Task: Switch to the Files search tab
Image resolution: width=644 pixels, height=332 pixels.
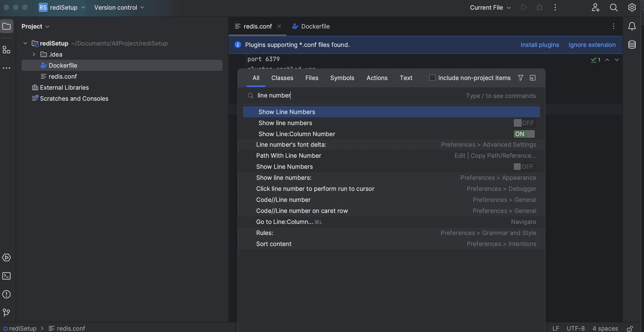Action: point(312,78)
